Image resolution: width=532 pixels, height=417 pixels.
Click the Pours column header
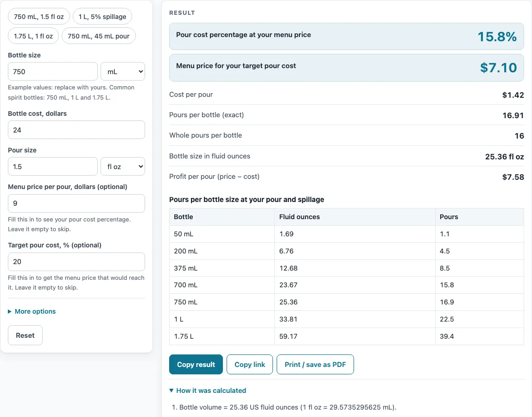(480, 217)
